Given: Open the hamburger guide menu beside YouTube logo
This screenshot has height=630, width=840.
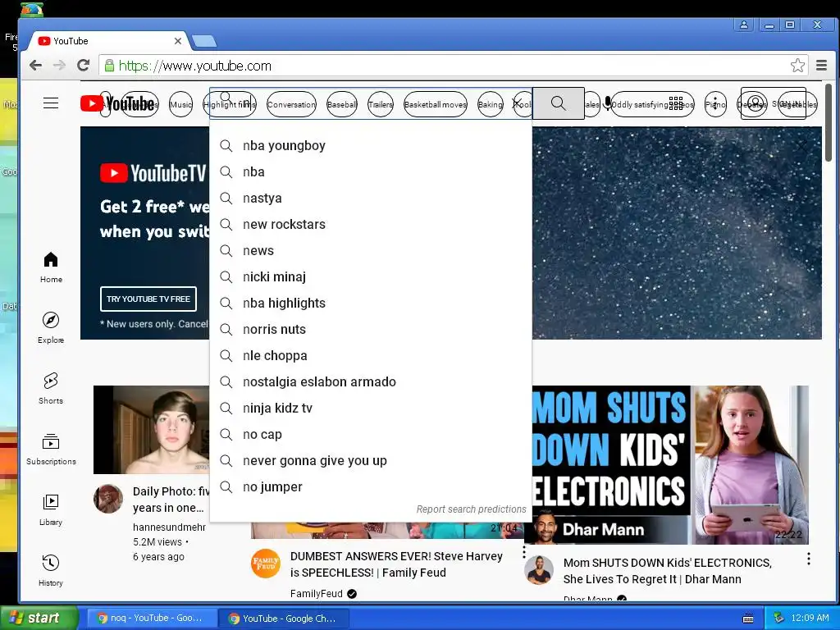Looking at the screenshot, I should (x=51, y=103).
